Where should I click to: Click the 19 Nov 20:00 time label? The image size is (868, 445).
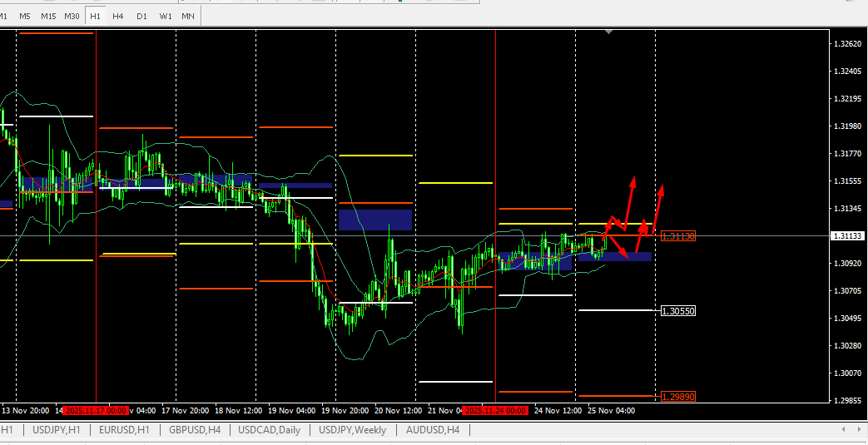(x=345, y=411)
